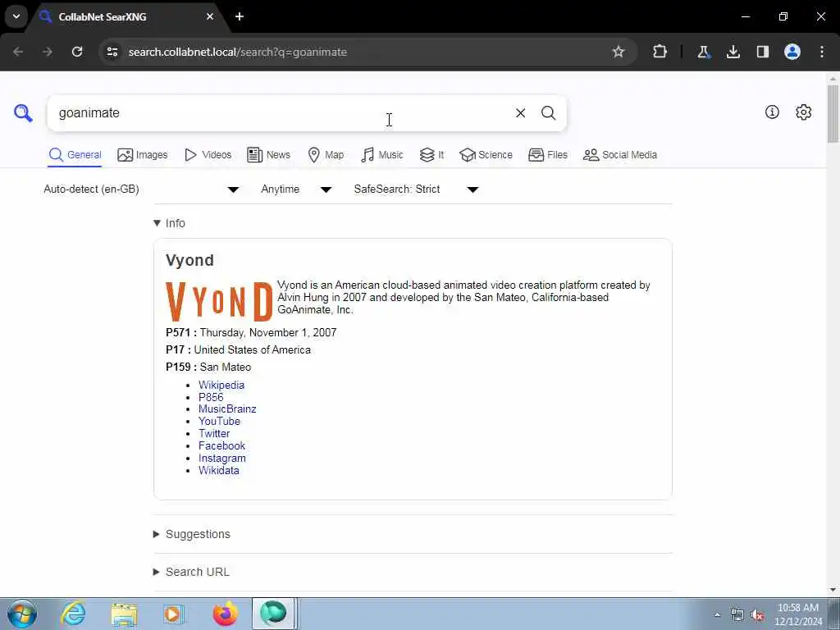Image resolution: width=840 pixels, height=630 pixels.
Task: Open the Facebook link
Action: point(221,445)
